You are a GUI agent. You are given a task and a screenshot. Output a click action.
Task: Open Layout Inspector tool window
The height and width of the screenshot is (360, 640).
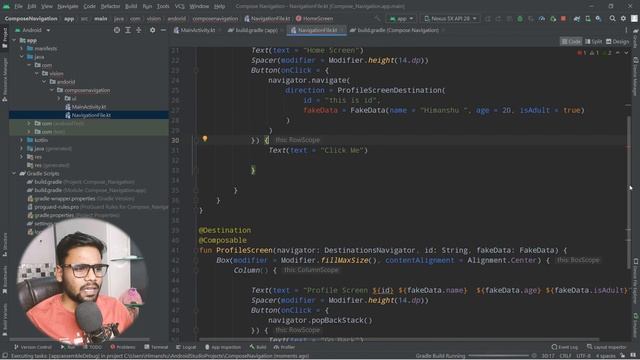tap(607, 347)
